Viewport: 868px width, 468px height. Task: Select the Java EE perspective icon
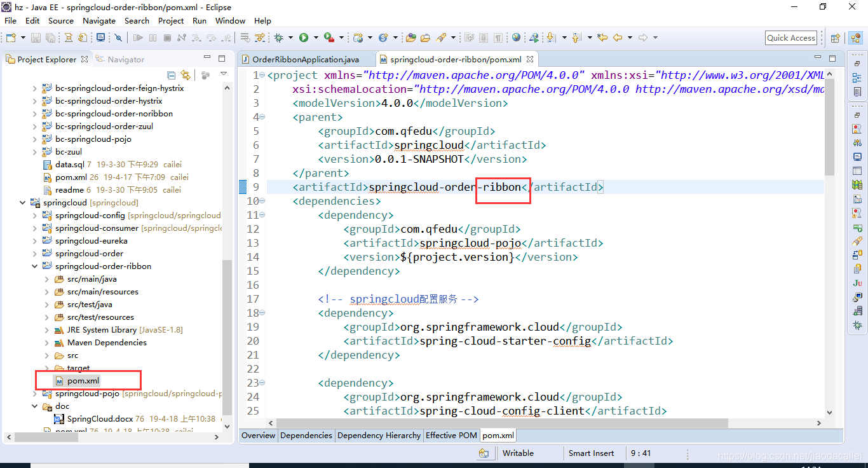click(x=855, y=38)
